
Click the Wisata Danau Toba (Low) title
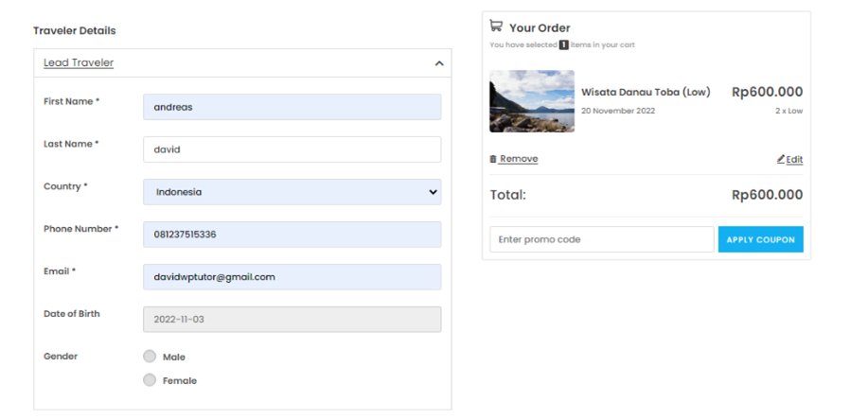646,92
